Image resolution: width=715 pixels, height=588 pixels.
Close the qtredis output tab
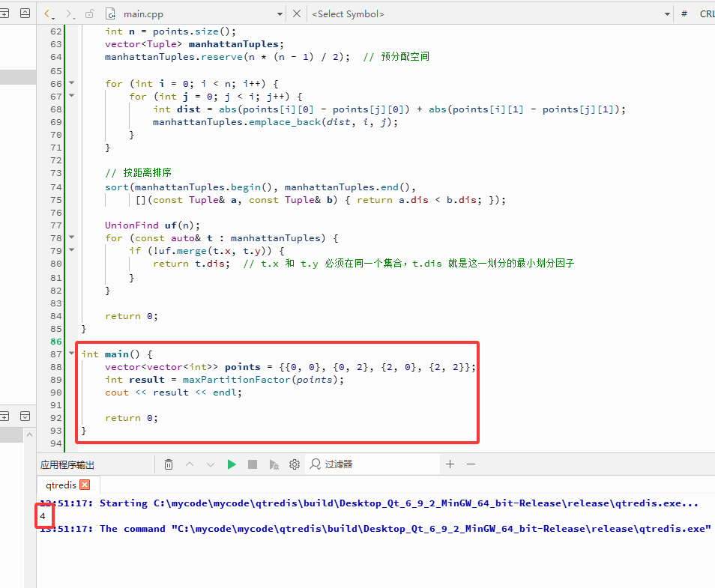pyautogui.click(x=85, y=485)
